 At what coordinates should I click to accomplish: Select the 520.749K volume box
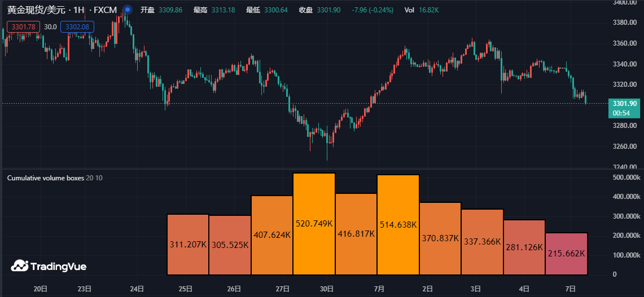(x=314, y=224)
